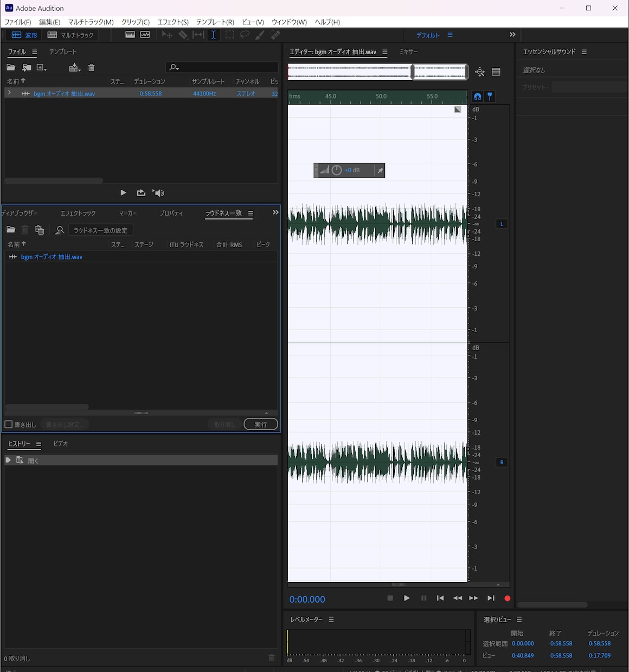
Task: Select the Move tool
Action: point(167,35)
